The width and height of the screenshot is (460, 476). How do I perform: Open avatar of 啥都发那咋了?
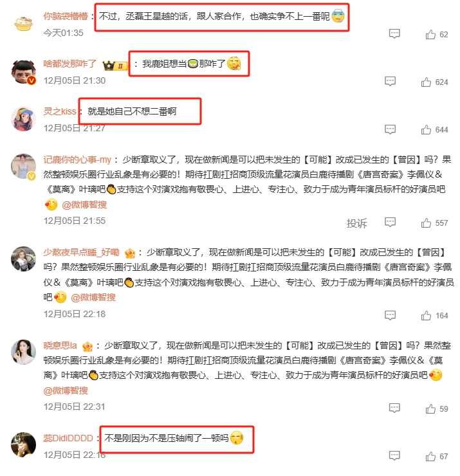(x=24, y=72)
